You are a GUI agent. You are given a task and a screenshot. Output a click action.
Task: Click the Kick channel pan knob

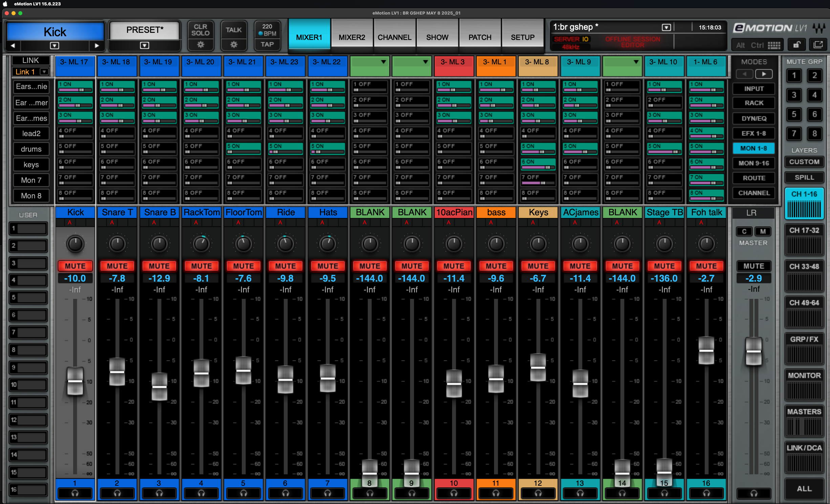tap(75, 244)
